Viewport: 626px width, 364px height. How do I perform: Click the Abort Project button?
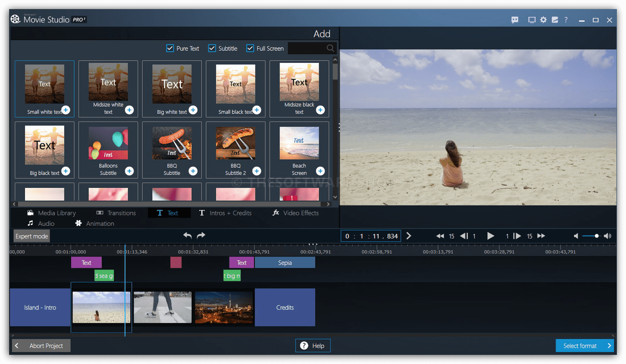41,345
